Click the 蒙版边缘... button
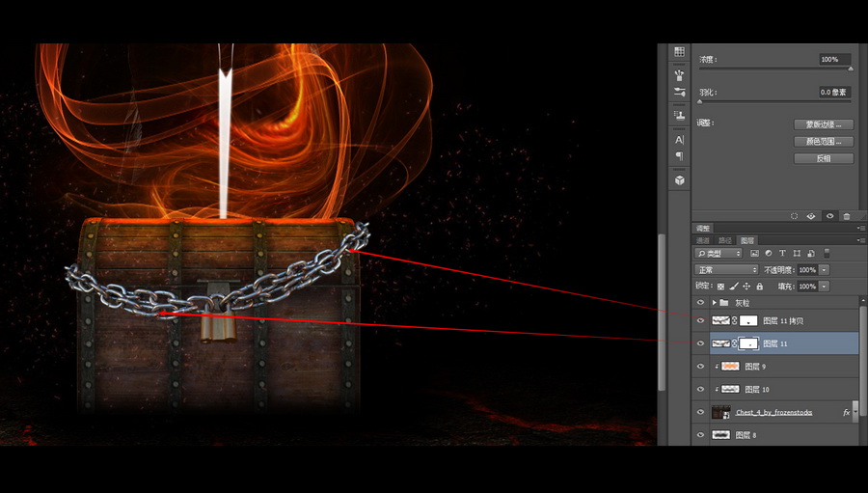Screen dimensions: 868x493 tap(823, 124)
